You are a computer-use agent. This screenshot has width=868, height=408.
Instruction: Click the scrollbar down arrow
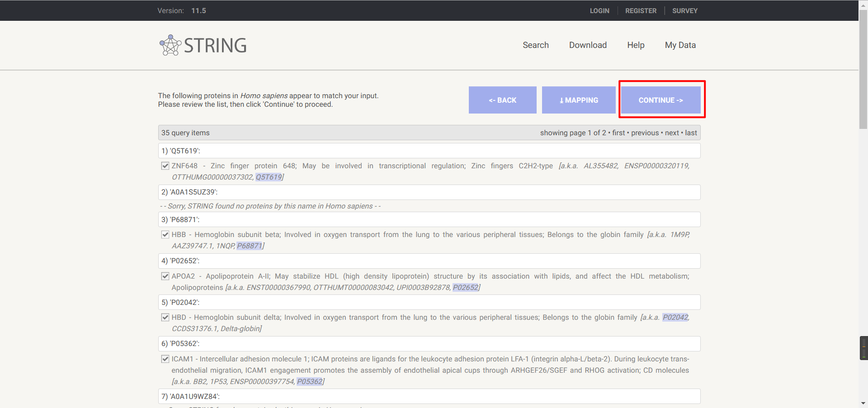tap(863, 403)
